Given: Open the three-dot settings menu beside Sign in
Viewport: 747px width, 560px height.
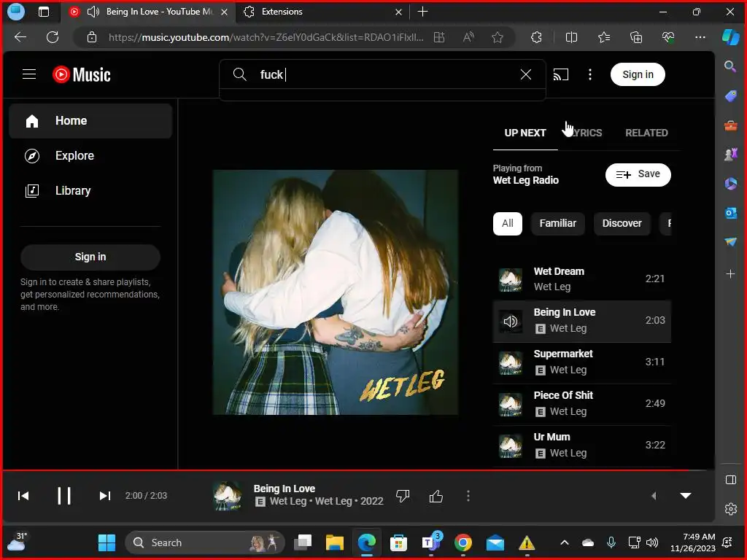Looking at the screenshot, I should point(589,74).
